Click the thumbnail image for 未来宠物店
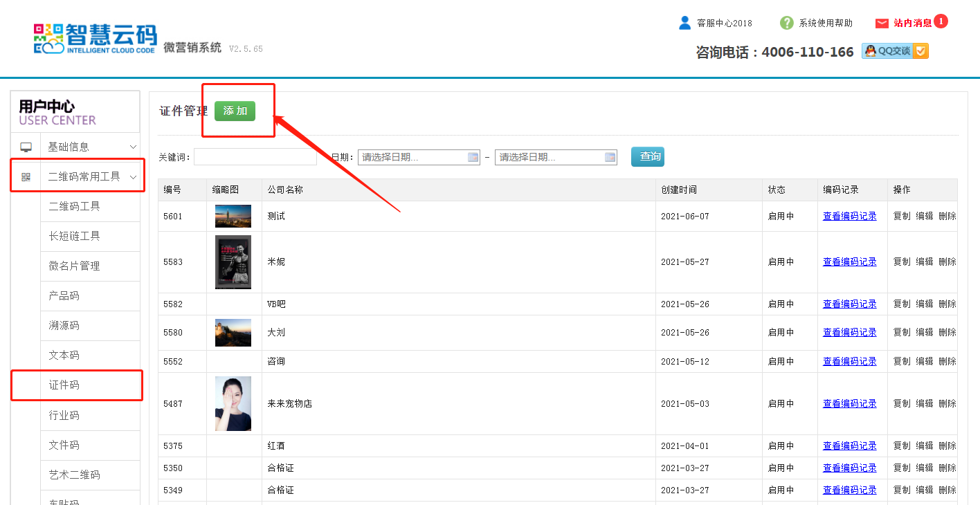The image size is (980, 505). 233,403
